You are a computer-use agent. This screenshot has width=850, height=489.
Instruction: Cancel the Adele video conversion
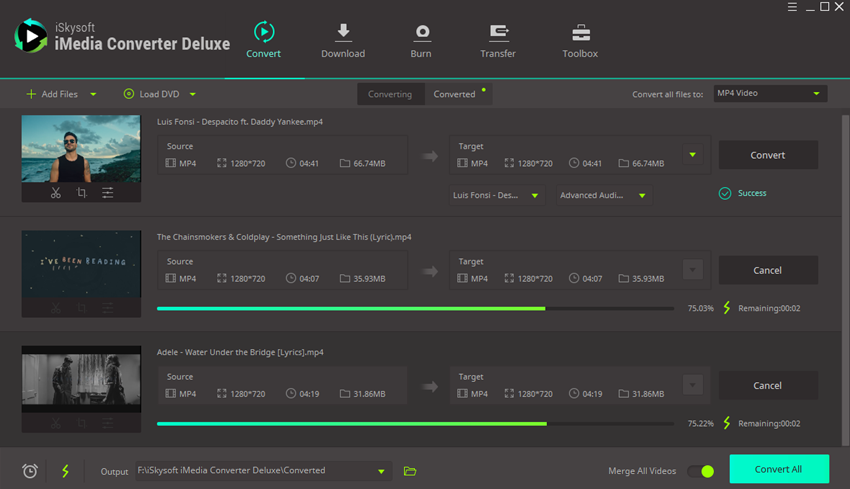click(768, 385)
